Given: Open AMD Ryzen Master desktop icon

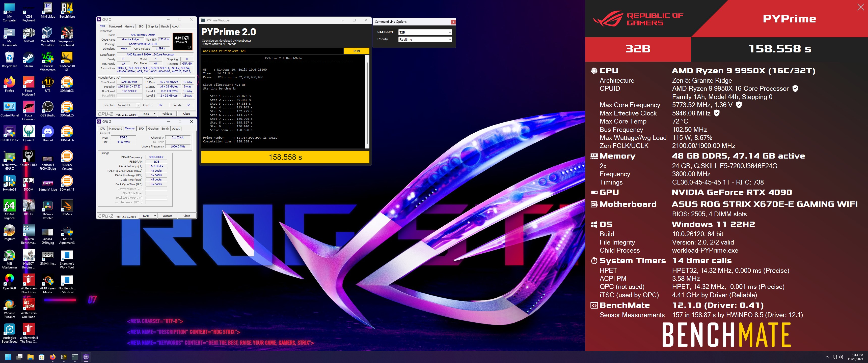Looking at the screenshot, I should [x=48, y=284].
